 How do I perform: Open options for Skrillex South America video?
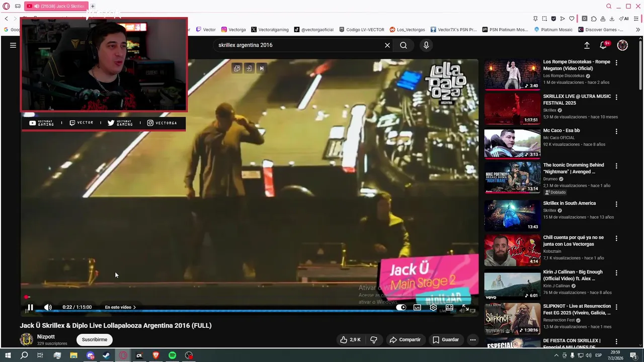616,204
